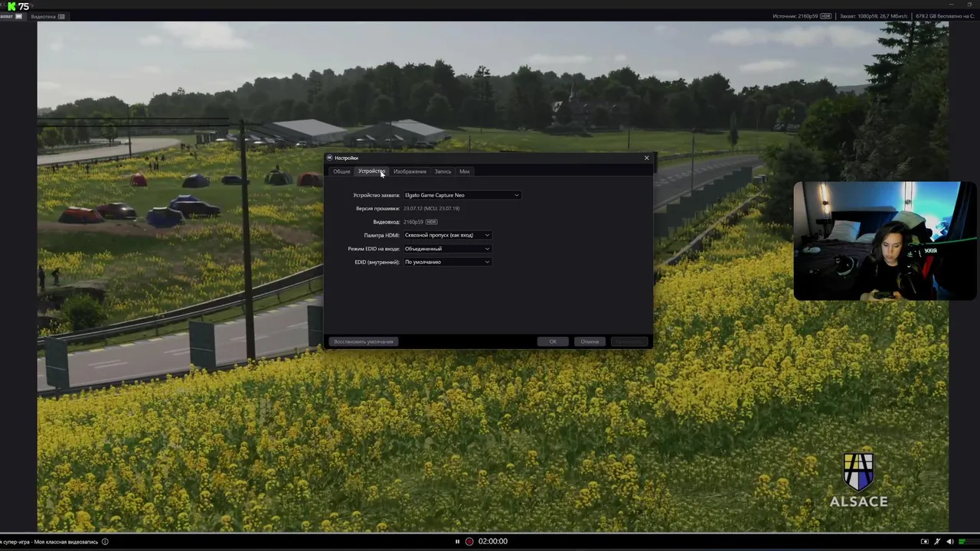This screenshot has width=980, height=551.
Task: Click the red record button
Action: (469, 541)
